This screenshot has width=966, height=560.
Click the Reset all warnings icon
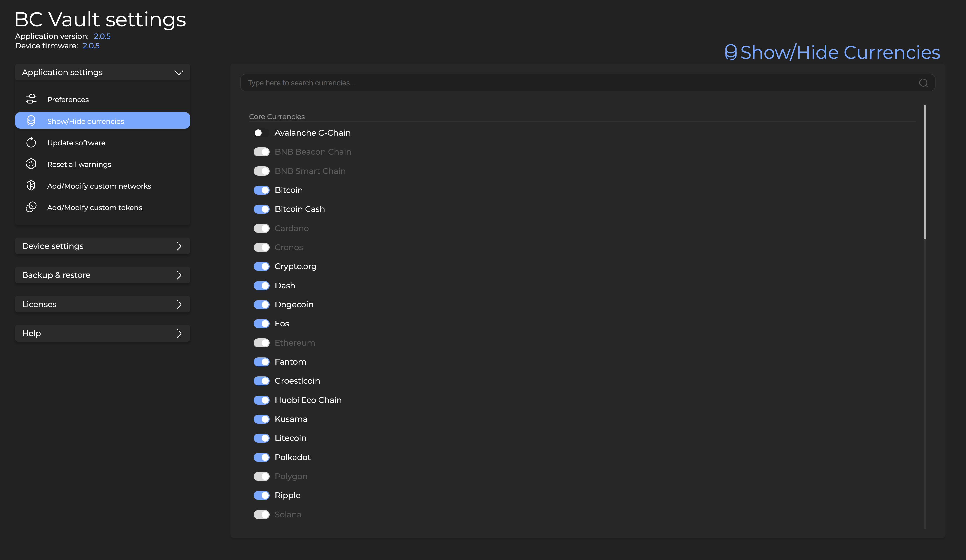coord(31,164)
